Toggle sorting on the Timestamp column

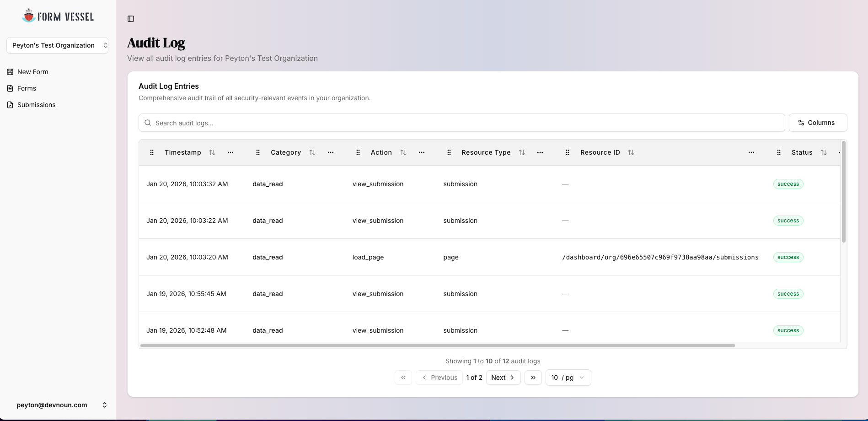point(212,152)
